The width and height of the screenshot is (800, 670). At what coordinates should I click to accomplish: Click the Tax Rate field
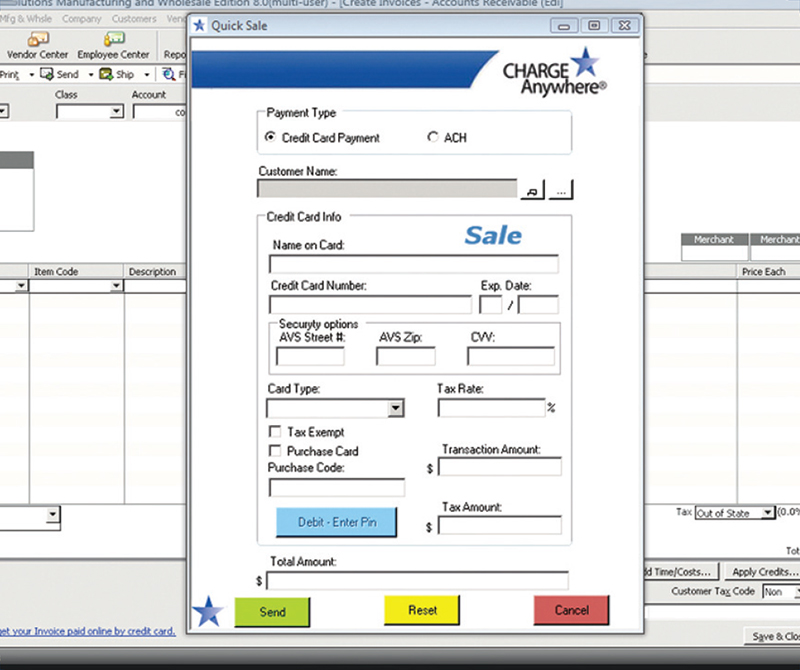coord(491,408)
